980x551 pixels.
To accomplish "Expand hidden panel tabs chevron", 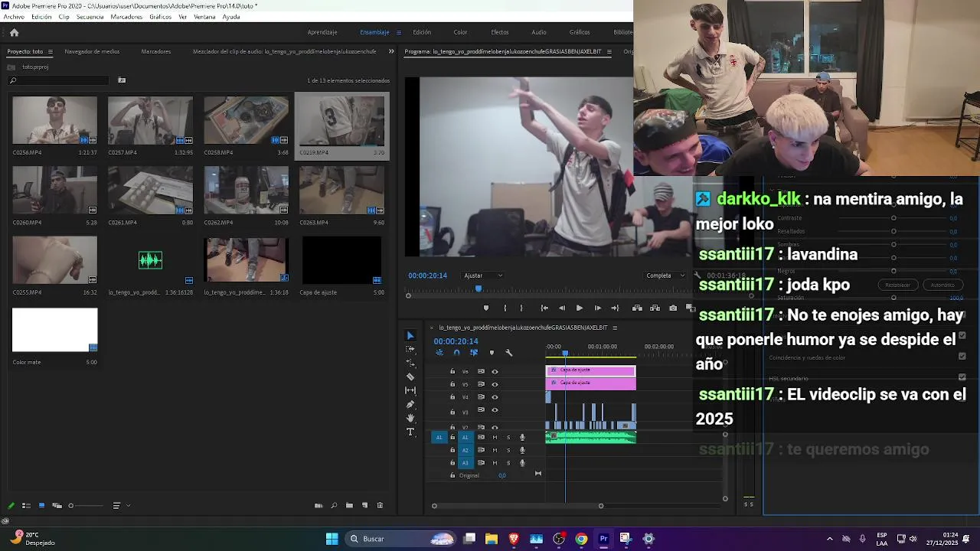I will (391, 51).
